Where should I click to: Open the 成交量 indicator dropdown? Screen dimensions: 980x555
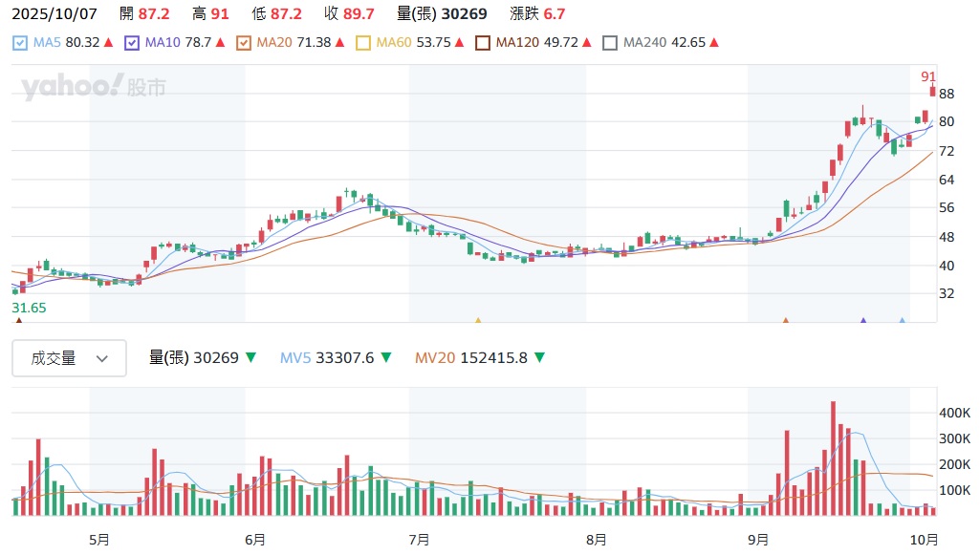pos(69,359)
